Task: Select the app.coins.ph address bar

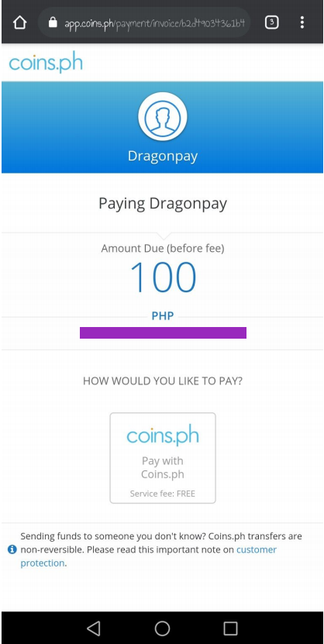Action: tap(144, 22)
